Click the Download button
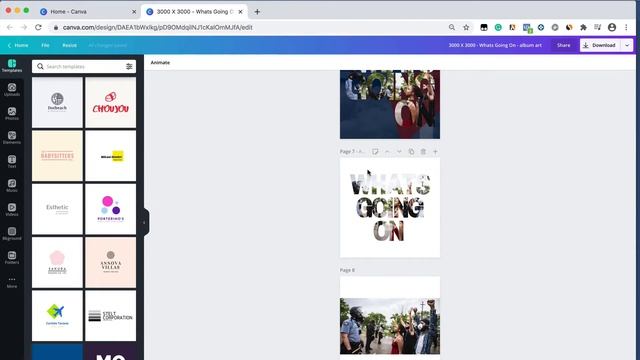640x360 pixels. click(600, 45)
